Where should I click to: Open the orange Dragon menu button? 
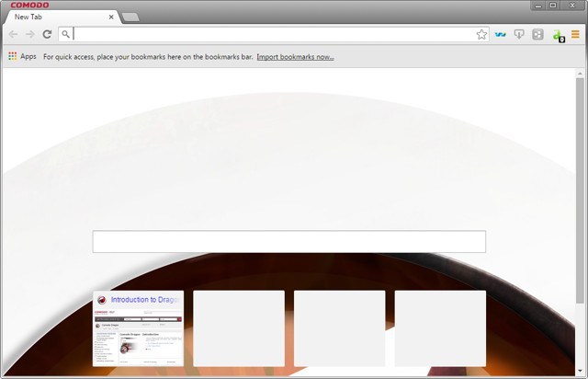click(575, 35)
